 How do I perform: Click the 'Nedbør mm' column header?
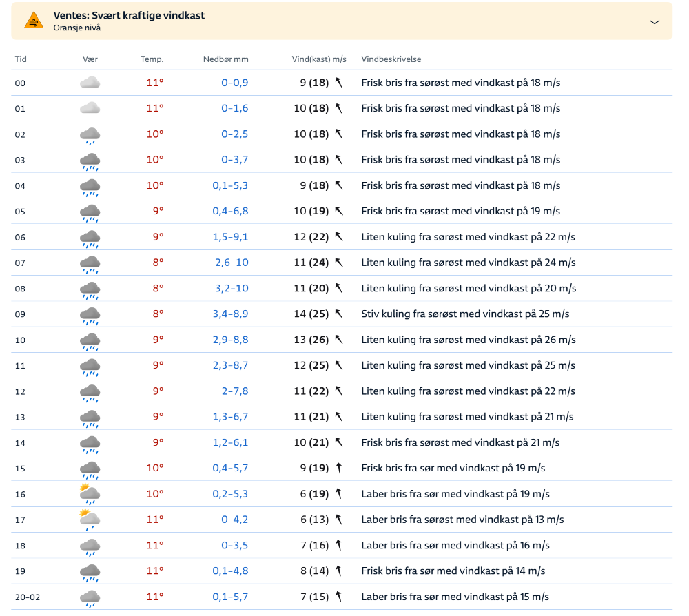(x=225, y=59)
